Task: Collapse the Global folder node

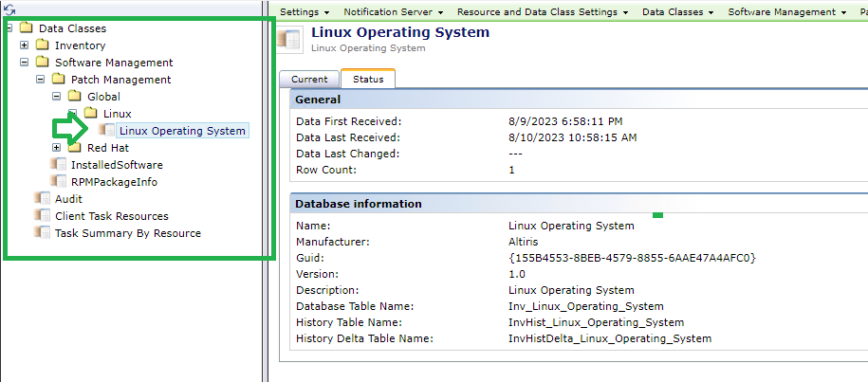Action: pyautogui.click(x=57, y=97)
